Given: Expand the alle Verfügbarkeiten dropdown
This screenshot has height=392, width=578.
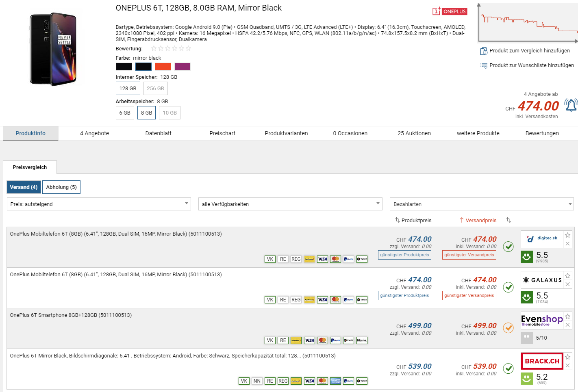Looking at the screenshot, I should point(290,204).
